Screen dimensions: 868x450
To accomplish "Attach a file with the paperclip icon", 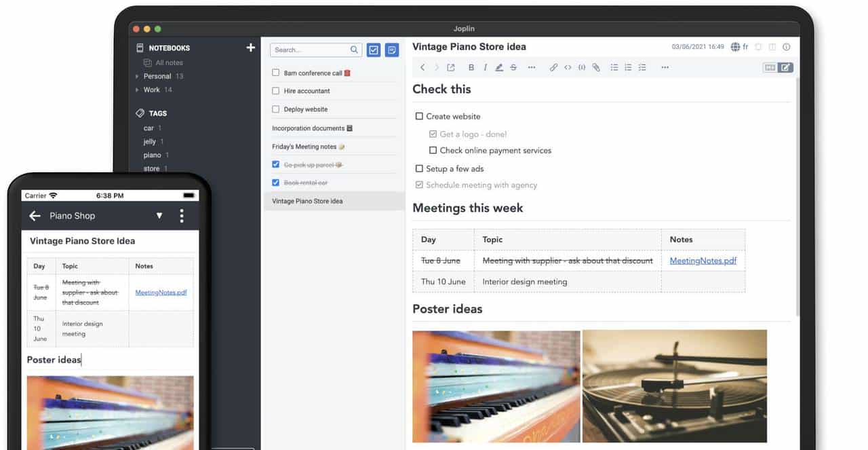I will (596, 67).
